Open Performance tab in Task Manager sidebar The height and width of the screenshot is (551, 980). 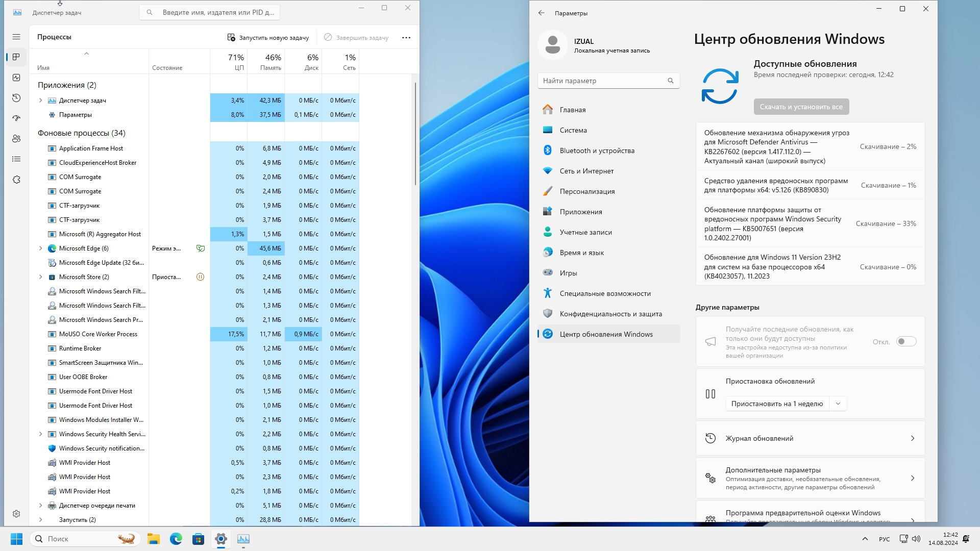[16, 78]
